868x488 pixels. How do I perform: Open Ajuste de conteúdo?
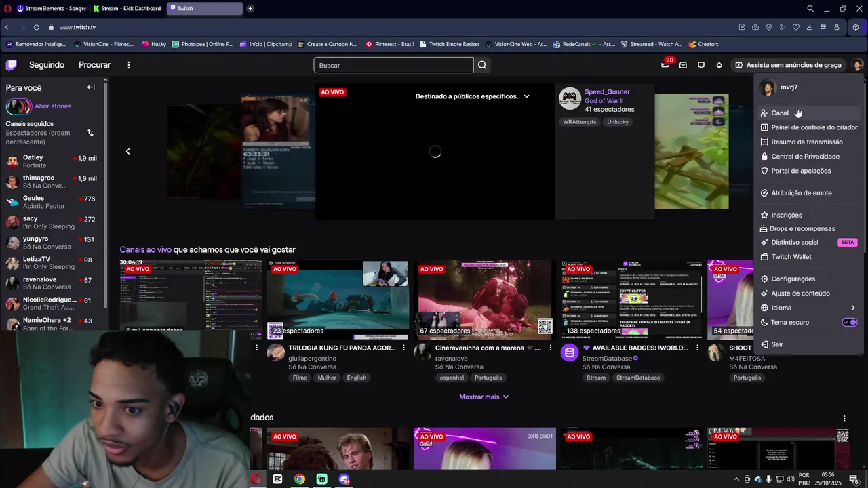[809, 293]
